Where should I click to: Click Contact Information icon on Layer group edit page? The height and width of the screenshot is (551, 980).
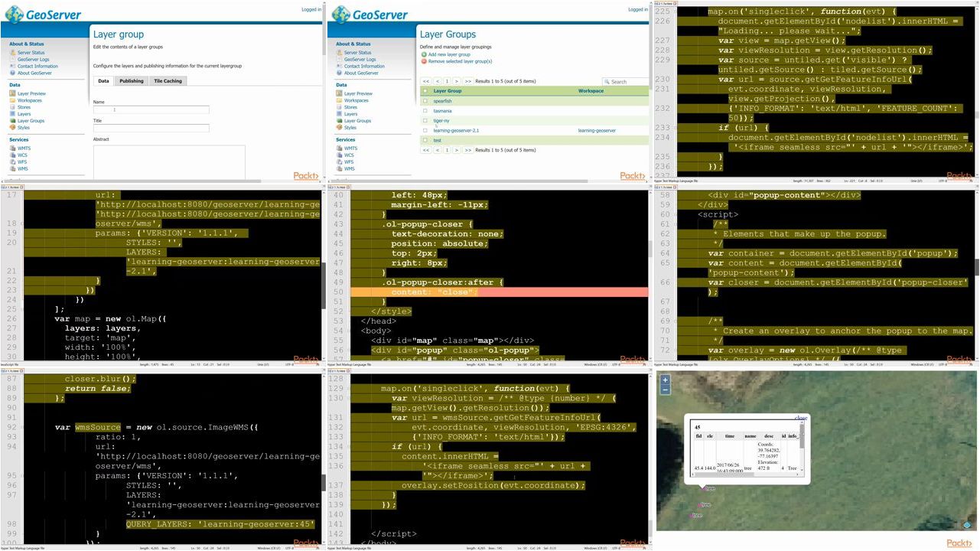coord(12,67)
